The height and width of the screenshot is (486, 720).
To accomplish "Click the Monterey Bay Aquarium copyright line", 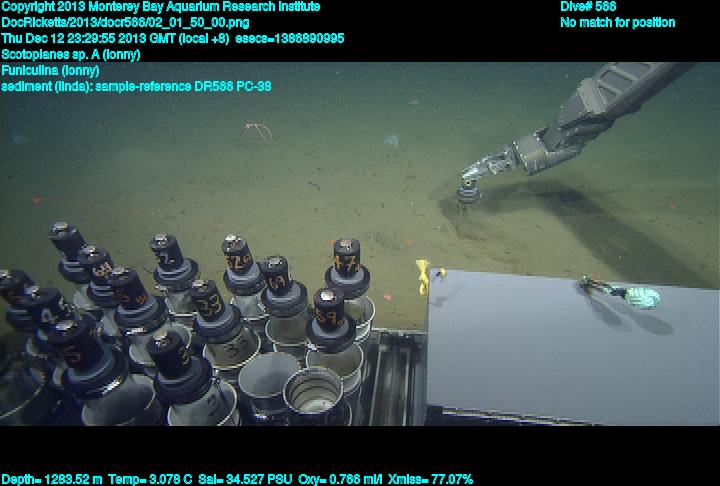I will pyautogui.click(x=161, y=7).
